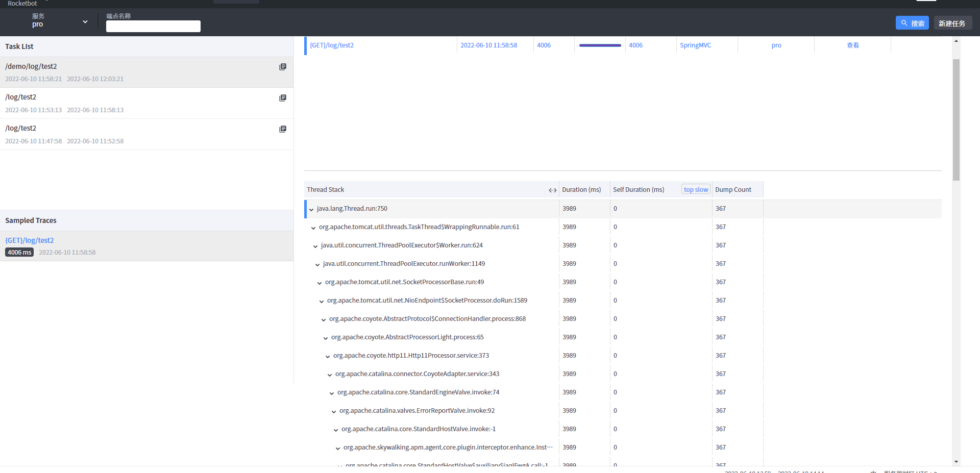Click task end time 2022-06-10 12:03:21
980x473 pixels.
coord(95,79)
